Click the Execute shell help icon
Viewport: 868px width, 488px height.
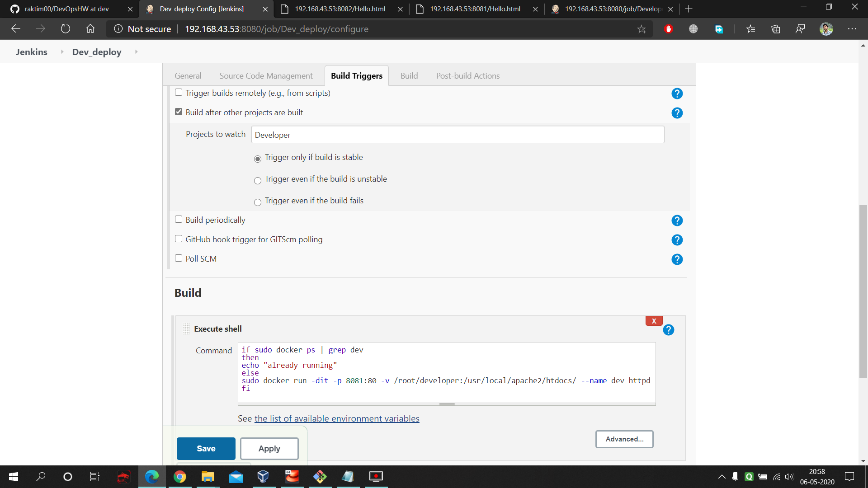pyautogui.click(x=668, y=329)
